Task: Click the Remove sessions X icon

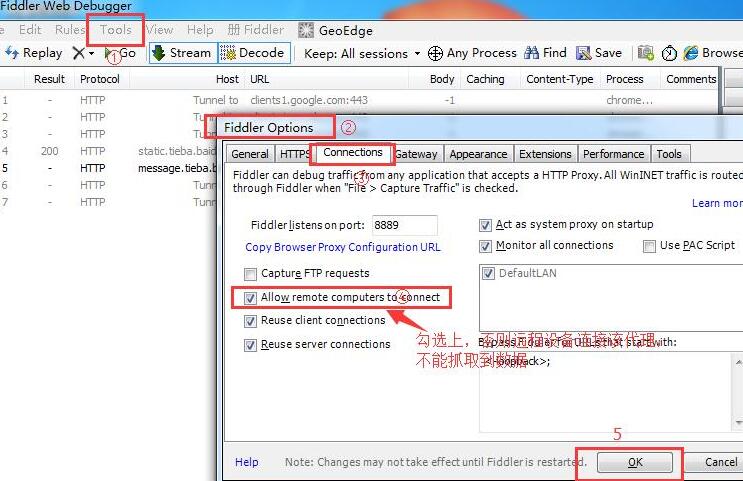Action: (79, 53)
